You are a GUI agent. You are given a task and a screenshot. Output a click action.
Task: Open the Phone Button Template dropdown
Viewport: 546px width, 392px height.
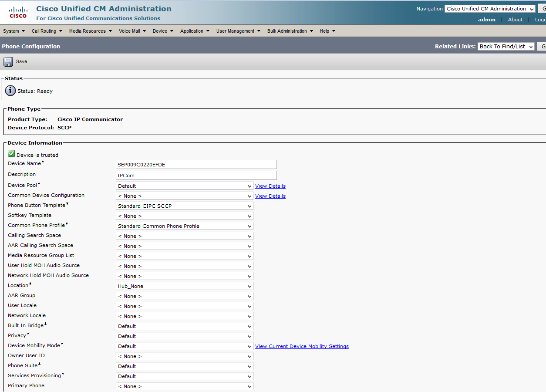[185, 206]
